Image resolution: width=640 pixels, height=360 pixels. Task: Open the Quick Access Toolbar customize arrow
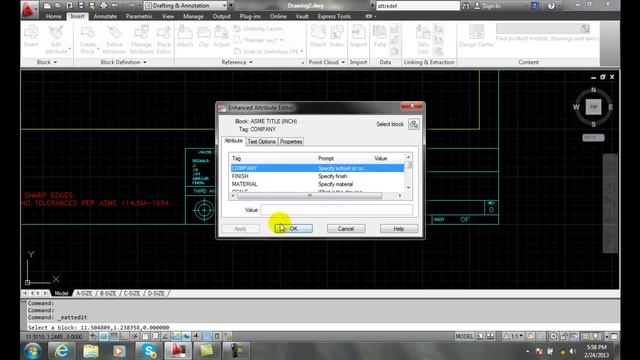click(231, 6)
